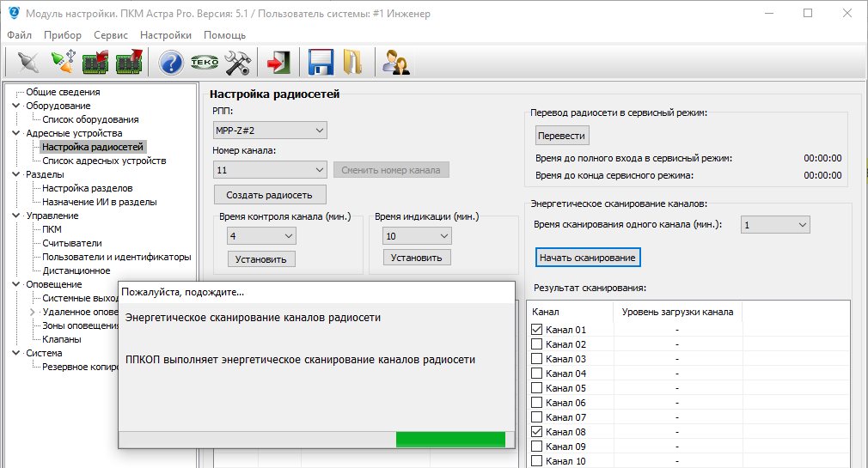
Task: Open the Номер канала dropdown
Action: pos(270,170)
